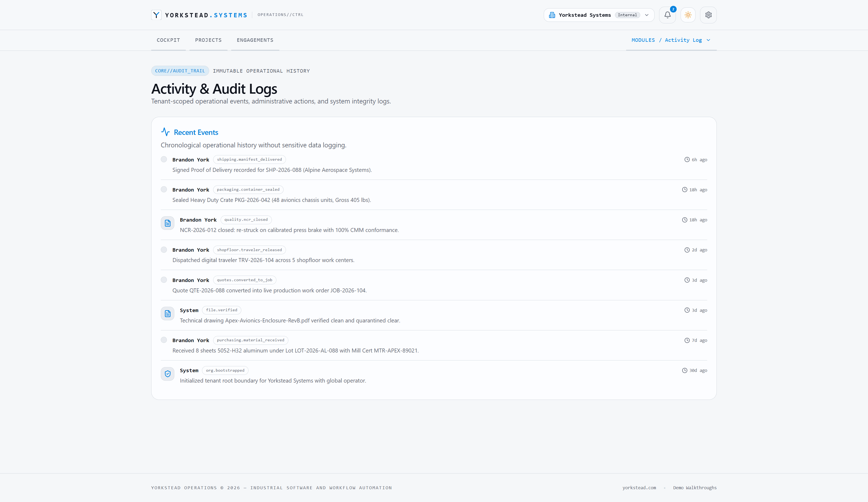
Task: Open the settings gear
Action: coord(708,15)
